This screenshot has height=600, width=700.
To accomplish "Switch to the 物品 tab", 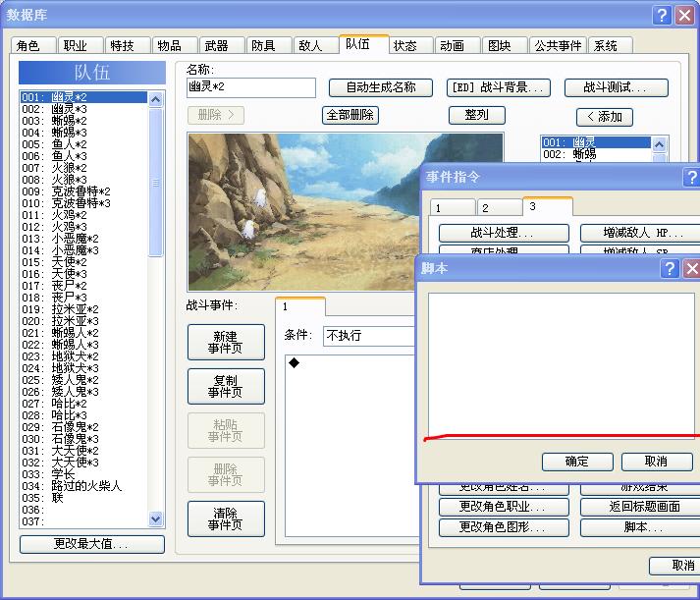I will [x=175, y=45].
